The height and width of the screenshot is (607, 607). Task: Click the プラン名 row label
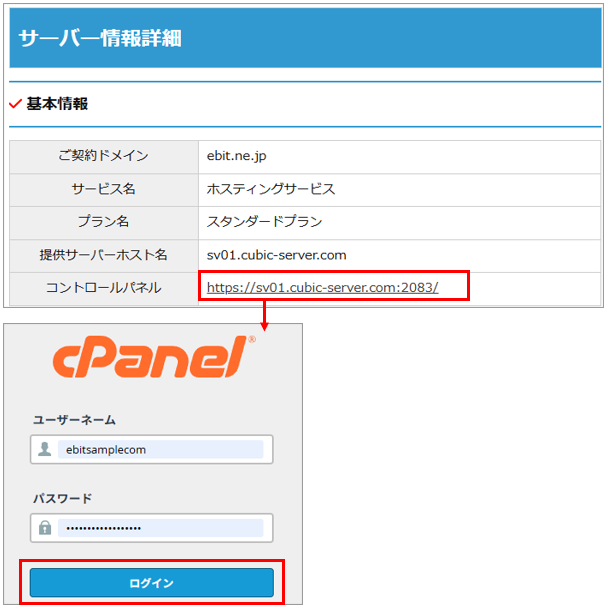tap(103, 222)
